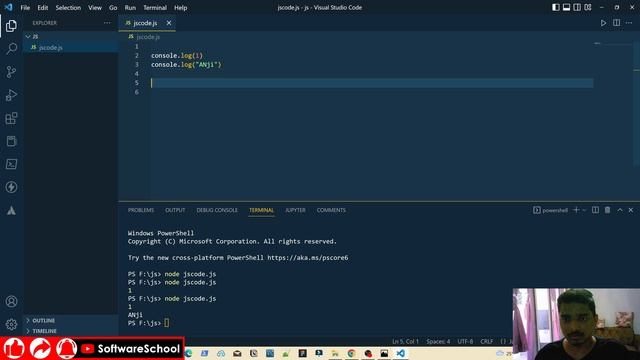
Task: Open the Search view in activity bar
Action: [x=11, y=49]
